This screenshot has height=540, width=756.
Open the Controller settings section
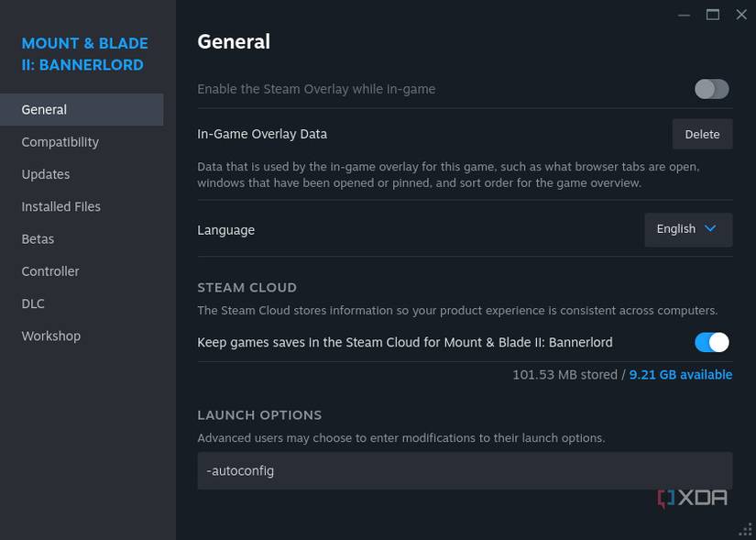(50, 271)
